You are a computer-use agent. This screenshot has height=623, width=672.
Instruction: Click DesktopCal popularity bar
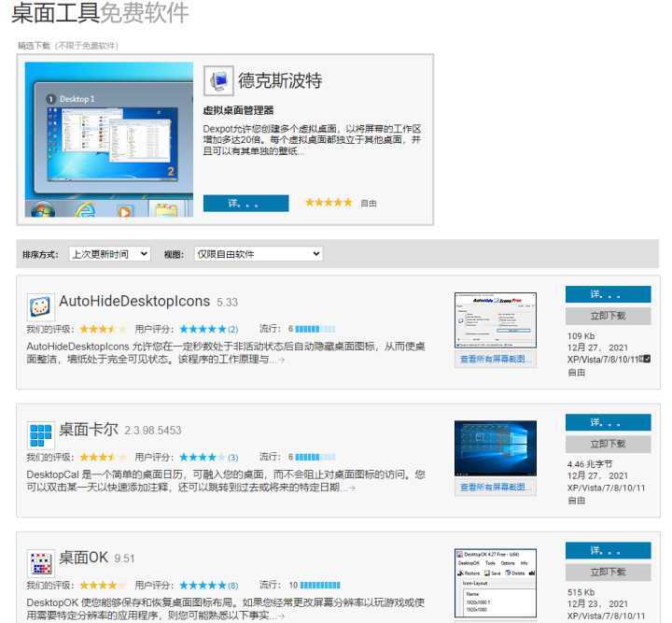pyautogui.click(x=315, y=458)
